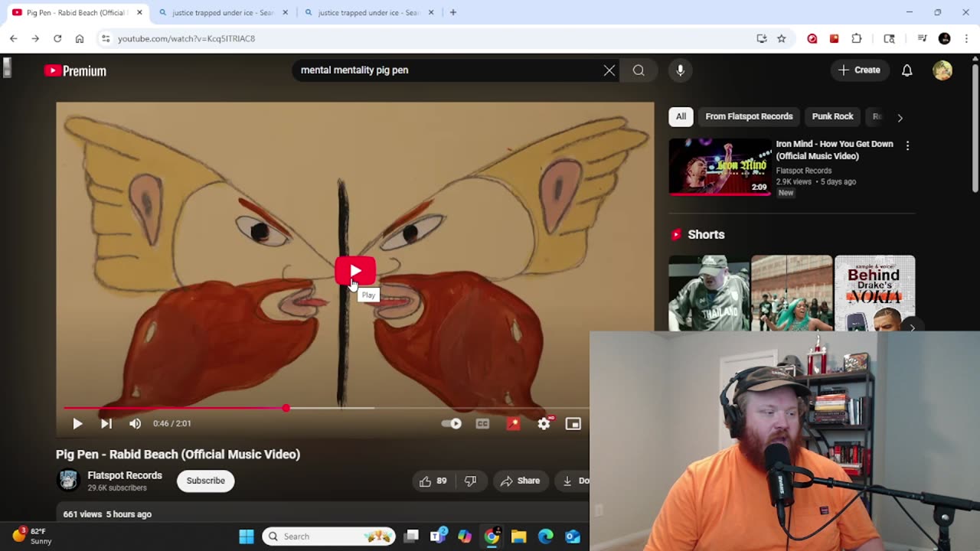Toggle the autoplay switch in player
980x551 pixels.
point(452,423)
